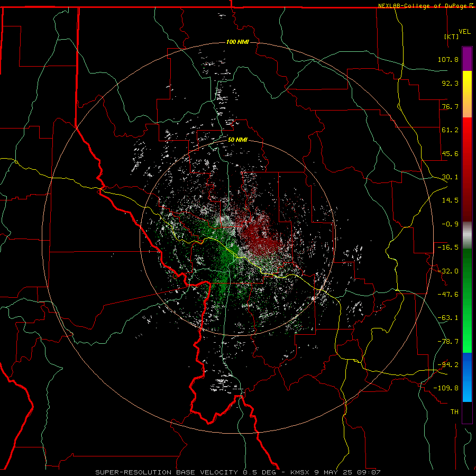Click the -109.8 velocity scale value
The image size is (476, 476).
(x=446, y=388)
